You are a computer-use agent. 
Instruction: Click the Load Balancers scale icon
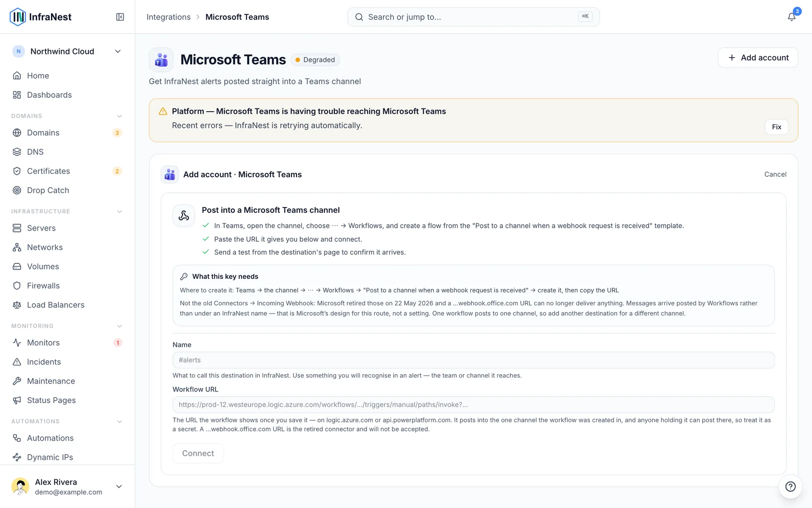click(17, 305)
